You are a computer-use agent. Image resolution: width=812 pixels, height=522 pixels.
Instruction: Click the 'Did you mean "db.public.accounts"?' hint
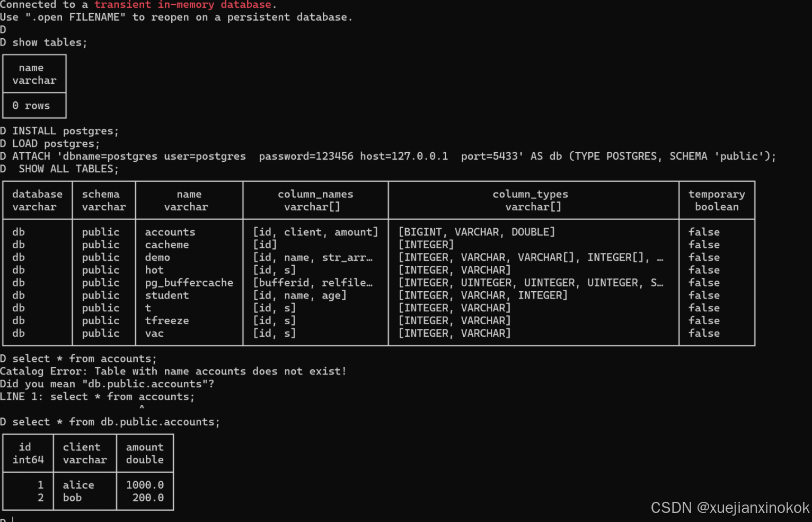coord(107,384)
